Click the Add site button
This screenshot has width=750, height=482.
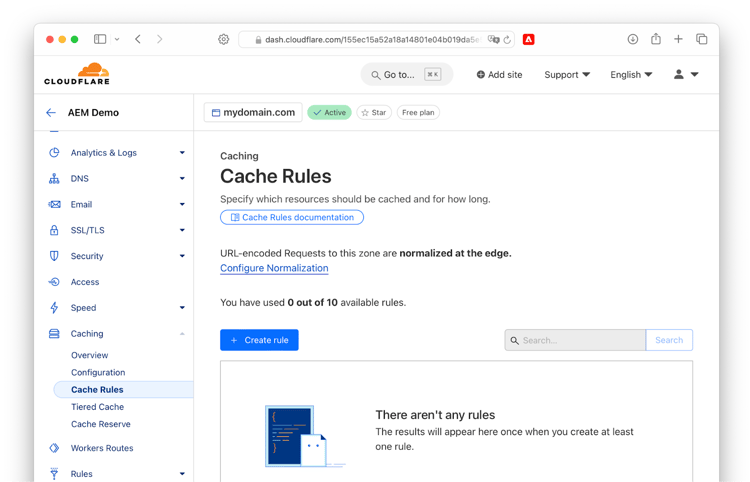click(499, 75)
